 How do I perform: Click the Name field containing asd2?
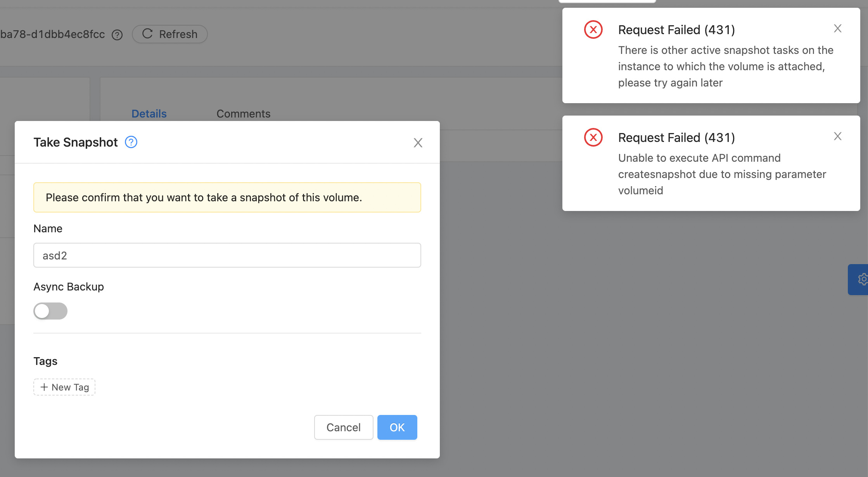(227, 255)
